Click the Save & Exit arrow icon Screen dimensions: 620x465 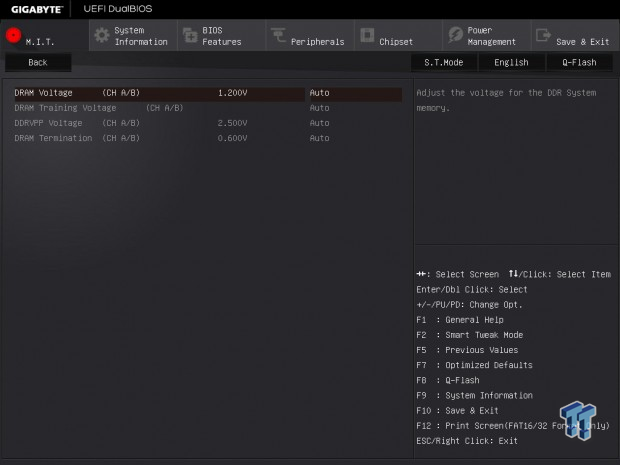pyautogui.click(x=543, y=35)
